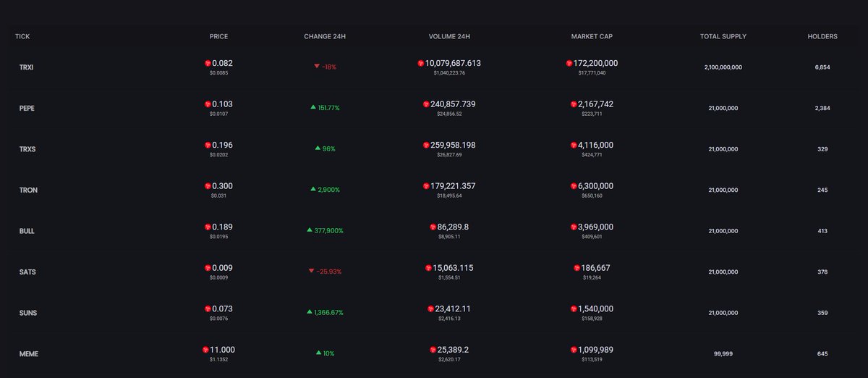The image size is (868, 378).
Task: Open the TRXS token row
Action: coord(434,149)
